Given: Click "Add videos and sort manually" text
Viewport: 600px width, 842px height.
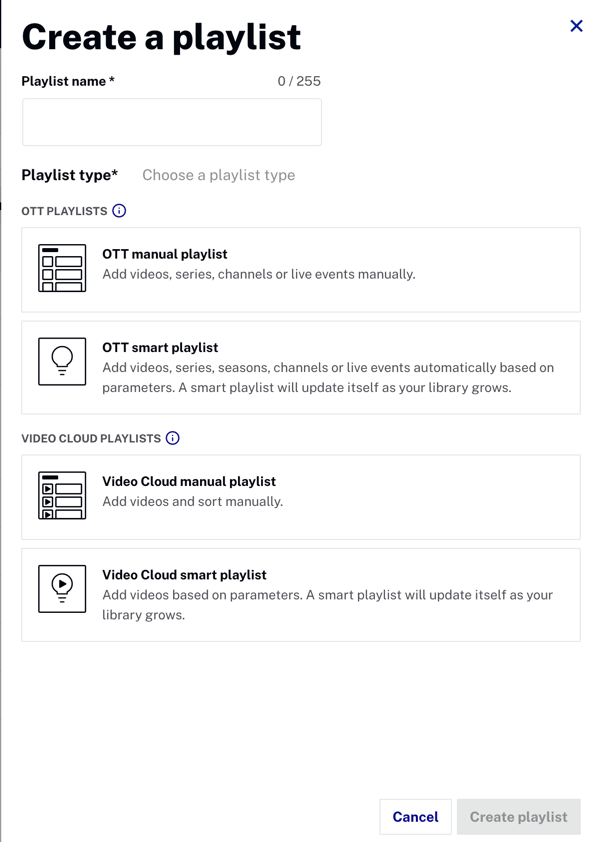Looking at the screenshot, I should click(x=192, y=502).
